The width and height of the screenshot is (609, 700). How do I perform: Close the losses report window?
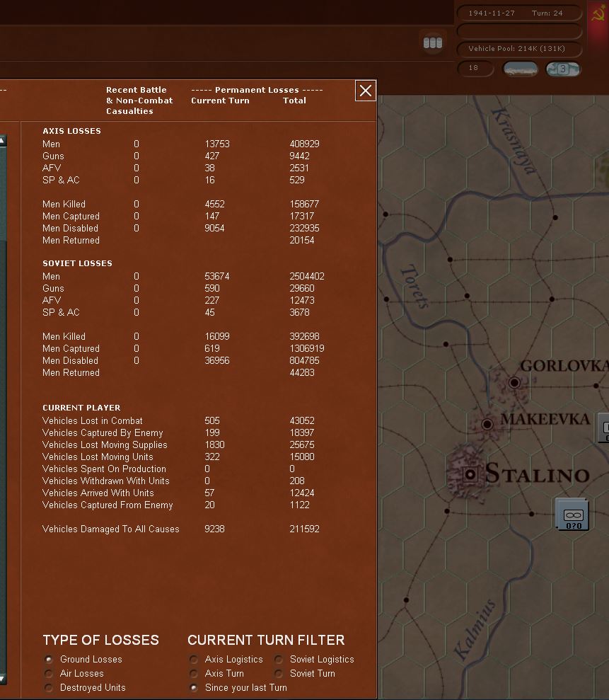click(366, 91)
